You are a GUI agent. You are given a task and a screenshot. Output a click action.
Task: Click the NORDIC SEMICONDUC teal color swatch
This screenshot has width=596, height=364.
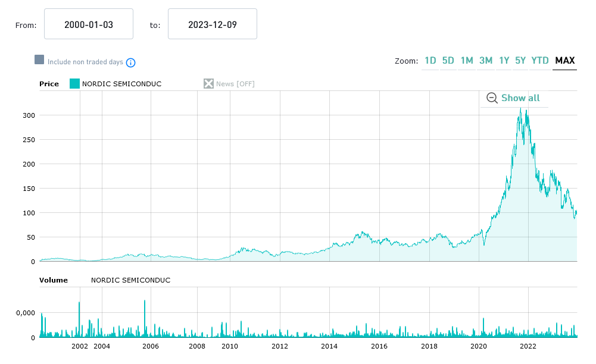[x=74, y=84]
